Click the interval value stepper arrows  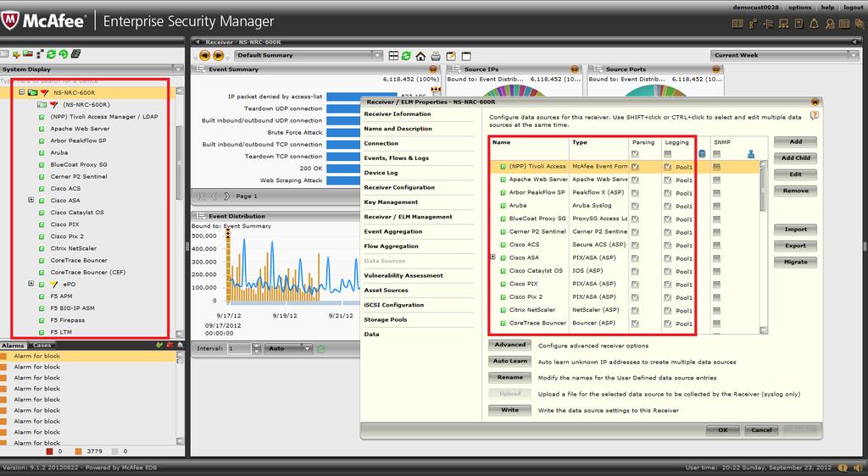coord(256,348)
